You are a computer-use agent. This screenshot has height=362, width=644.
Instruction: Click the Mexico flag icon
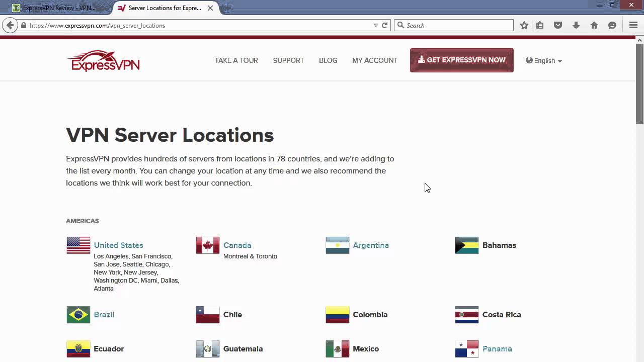[x=338, y=349]
